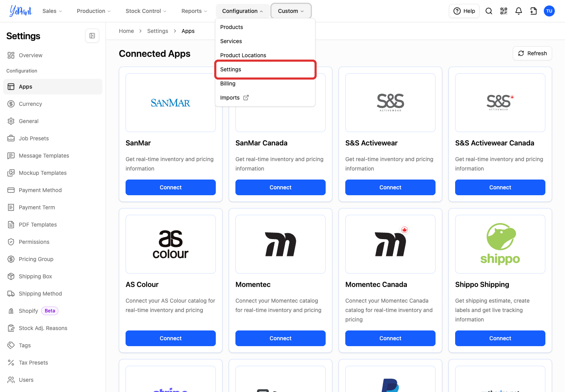Screen dimensions: 565x392
Task: Click the AS Colour logo thumbnail
Action: tap(171, 244)
